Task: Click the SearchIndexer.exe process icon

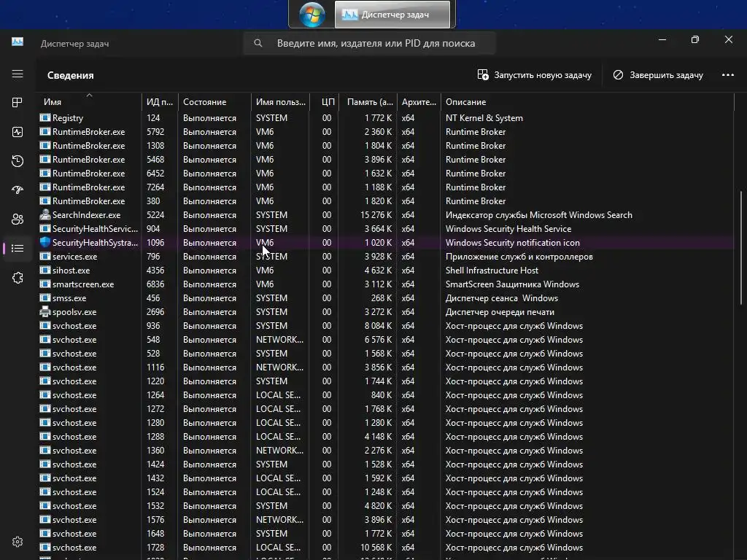Action: point(44,215)
